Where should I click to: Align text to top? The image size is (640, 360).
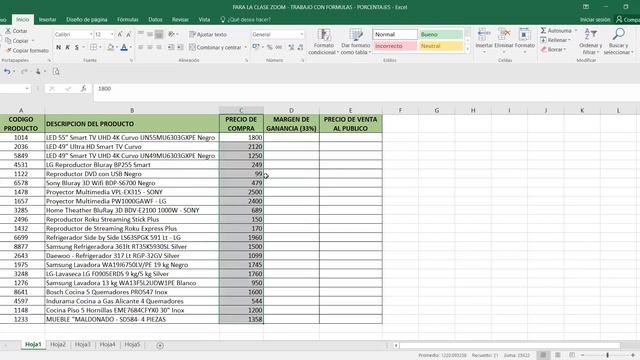click(141, 34)
